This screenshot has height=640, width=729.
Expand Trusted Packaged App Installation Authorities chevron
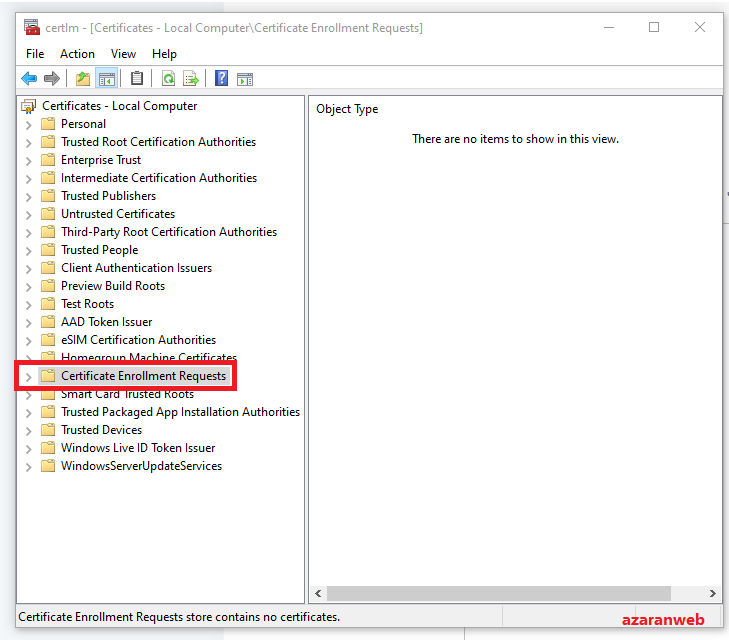tap(28, 413)
